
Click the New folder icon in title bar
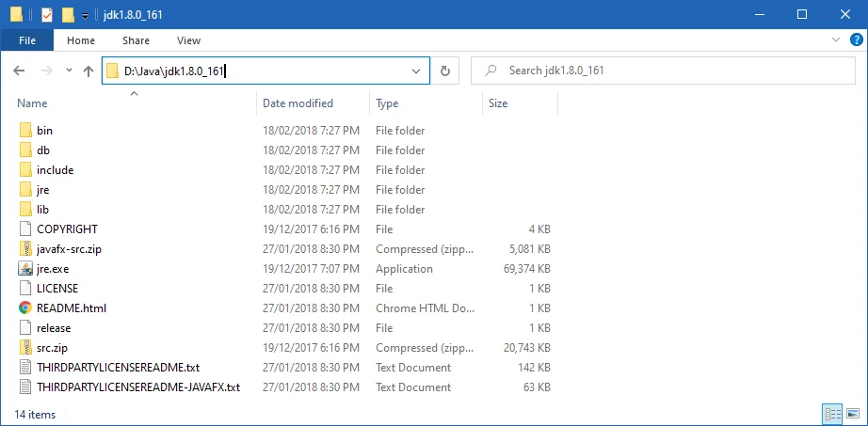coord(67,15)
